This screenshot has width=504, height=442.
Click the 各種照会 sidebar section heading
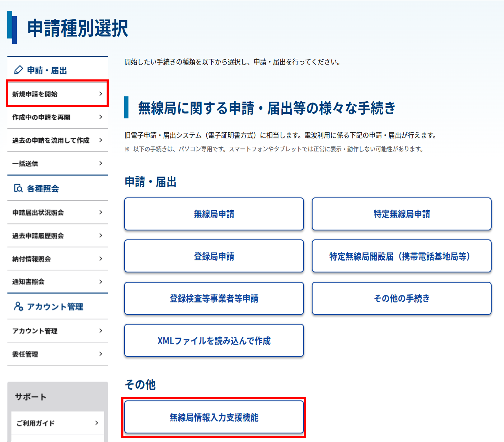(x=43, y=189)
